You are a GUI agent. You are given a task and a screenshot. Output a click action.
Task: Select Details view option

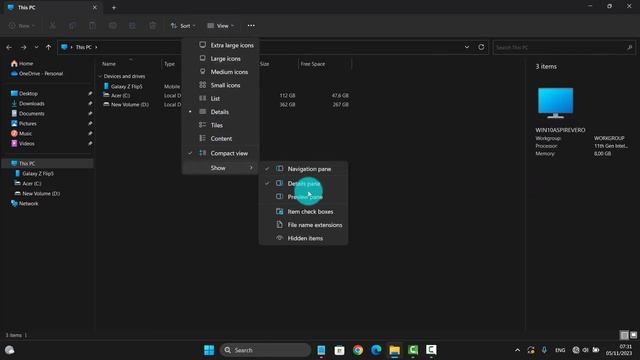point(221,112)
